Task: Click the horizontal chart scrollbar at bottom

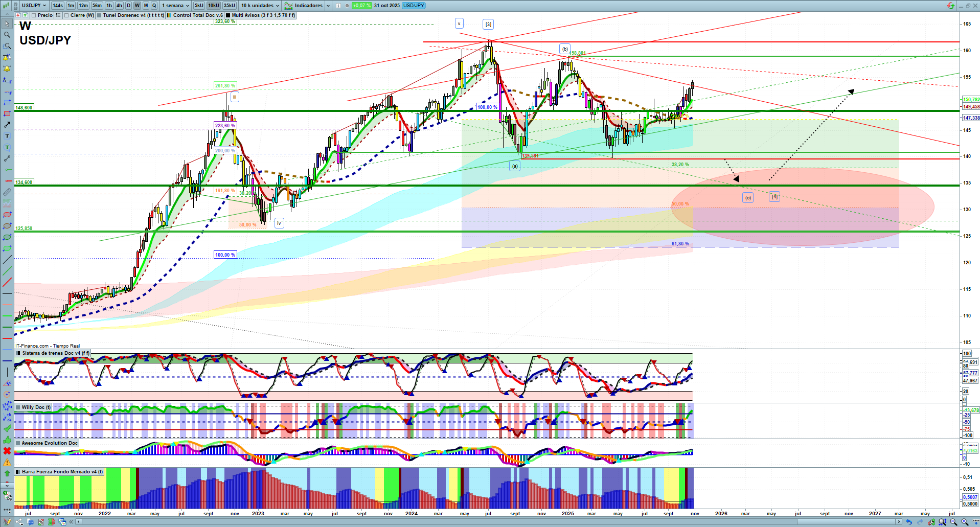Action: point(460,522)
